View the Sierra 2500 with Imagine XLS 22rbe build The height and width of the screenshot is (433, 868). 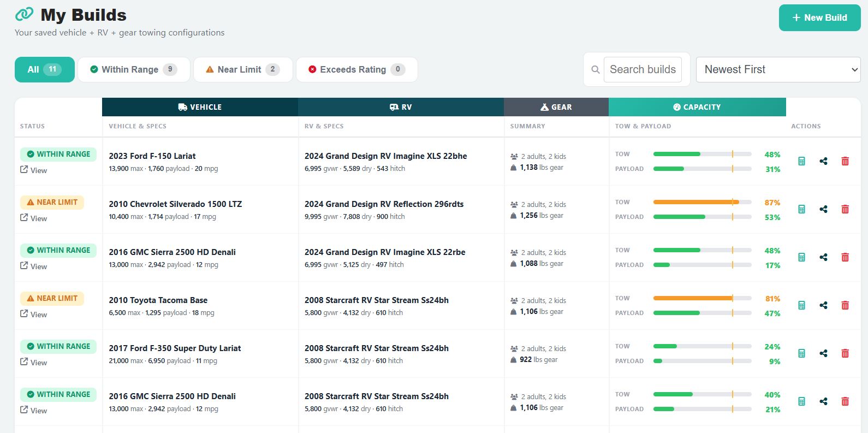click(x=34, y=266)
